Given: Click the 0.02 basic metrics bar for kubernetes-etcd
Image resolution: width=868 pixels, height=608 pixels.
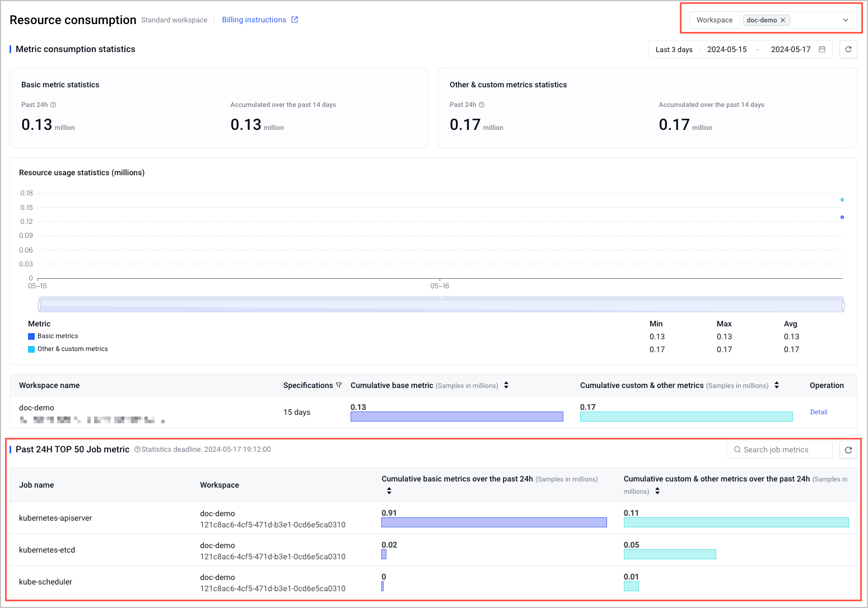Looking at the screenshot, I should pyautogui.click(x=384, y=554).
